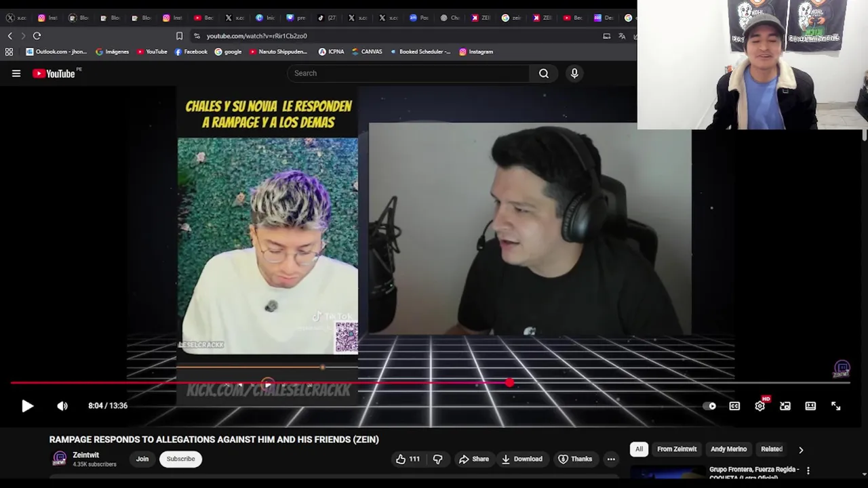Seek within the unplayed video progress bar
Viewport: 868px width, 488px height.
pyautogui.click(x=682, y=383)
